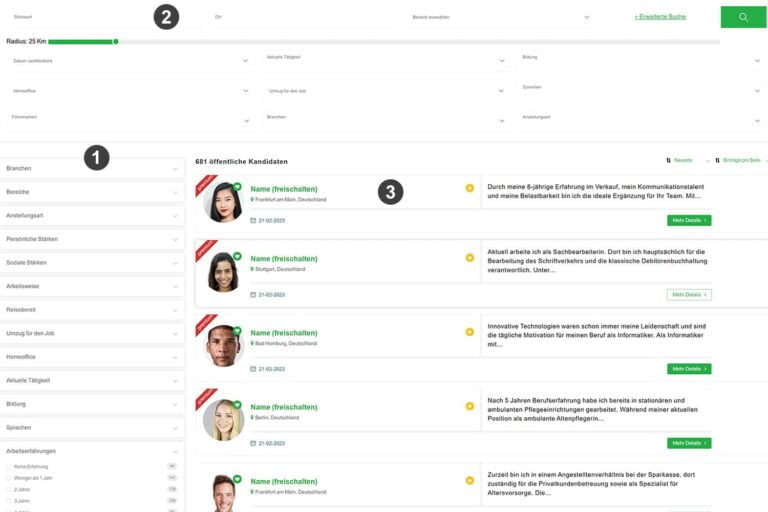Click the yellow coin icon on the Berlin candidate

click(x=469, y=406)
